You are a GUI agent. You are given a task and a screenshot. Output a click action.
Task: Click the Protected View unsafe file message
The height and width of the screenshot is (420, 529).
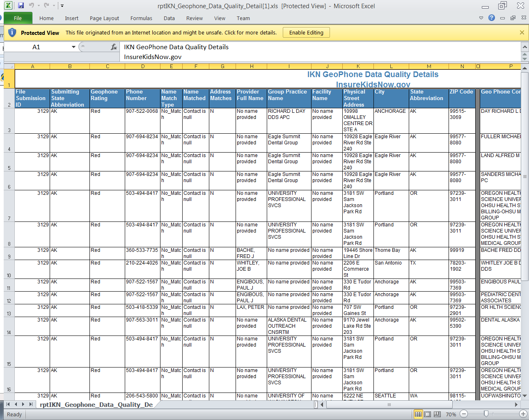(x=171, y=32)
